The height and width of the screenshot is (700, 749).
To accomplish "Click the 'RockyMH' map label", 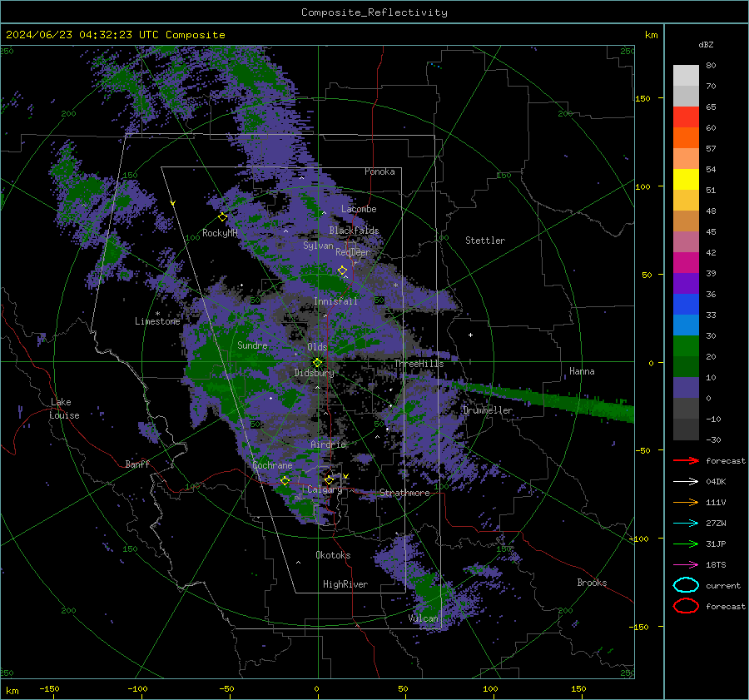I will (220, 233).
